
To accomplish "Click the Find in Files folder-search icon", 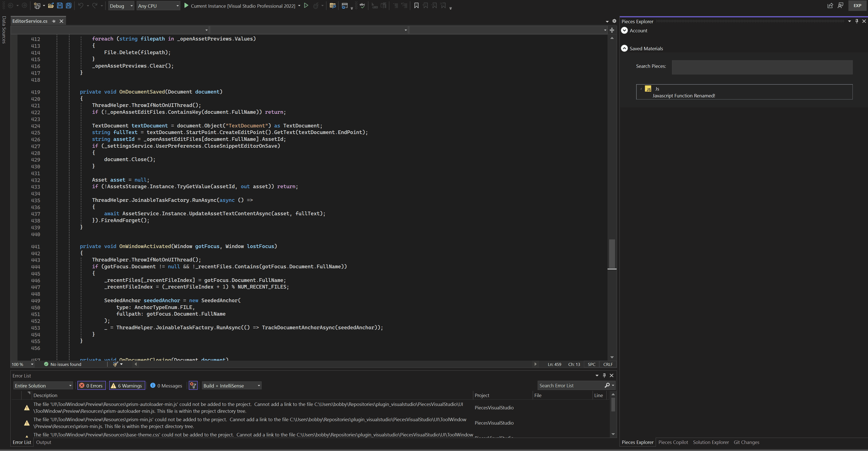I will [333, 6].
